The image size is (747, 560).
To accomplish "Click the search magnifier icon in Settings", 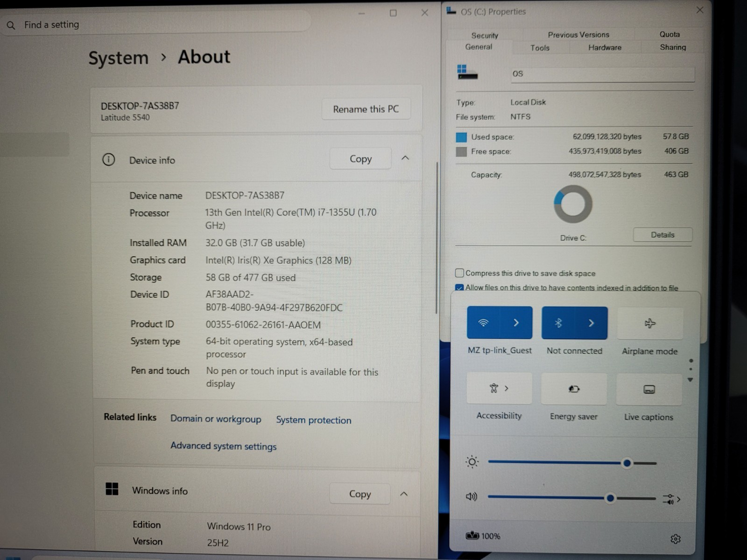I will (x=11, y=25).
